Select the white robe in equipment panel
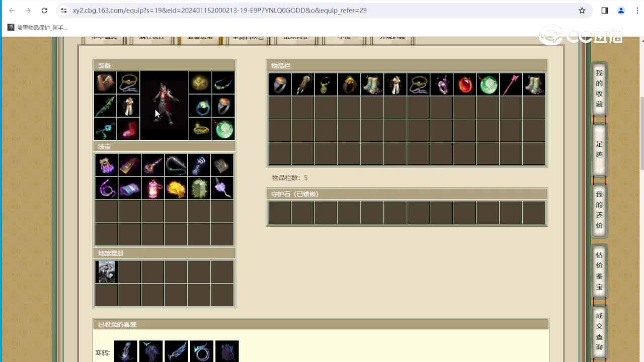This screenshot has width=644, height=362. pyautogui.click(x=129, y=106)
